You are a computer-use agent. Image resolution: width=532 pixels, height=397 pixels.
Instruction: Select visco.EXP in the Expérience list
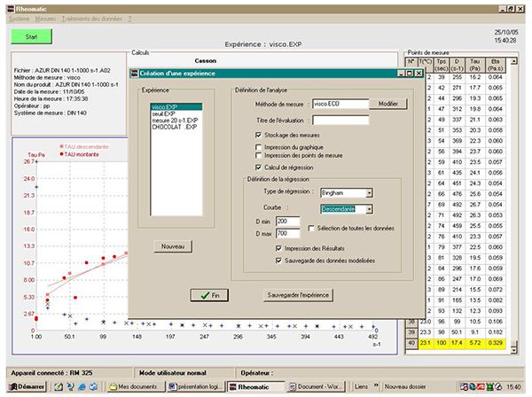(176, 107)
